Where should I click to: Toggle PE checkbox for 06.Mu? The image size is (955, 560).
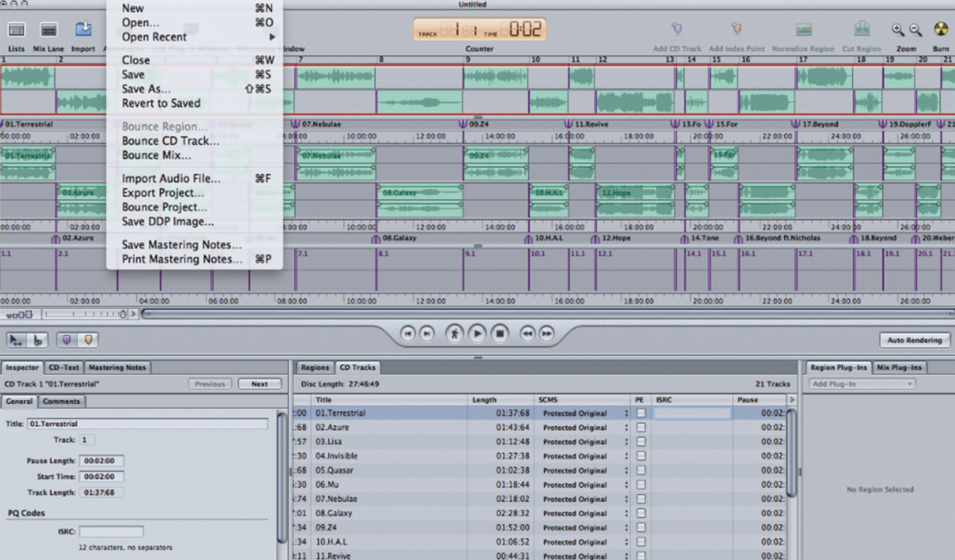coord(641,484)
